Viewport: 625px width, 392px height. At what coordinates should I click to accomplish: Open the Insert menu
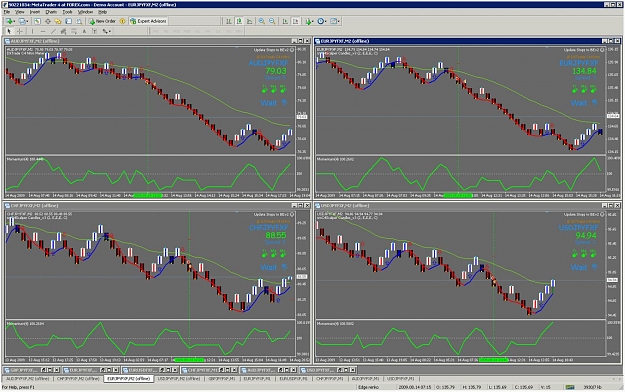point(35,12)
